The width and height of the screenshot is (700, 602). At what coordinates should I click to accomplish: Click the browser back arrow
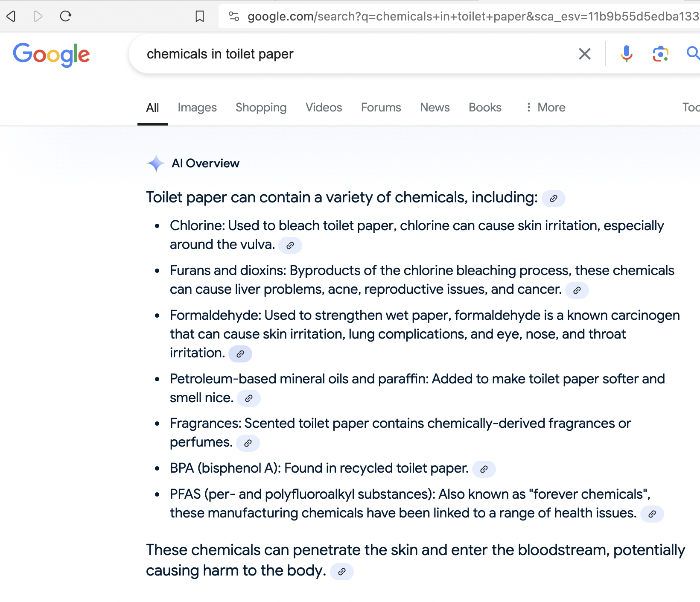12,16
